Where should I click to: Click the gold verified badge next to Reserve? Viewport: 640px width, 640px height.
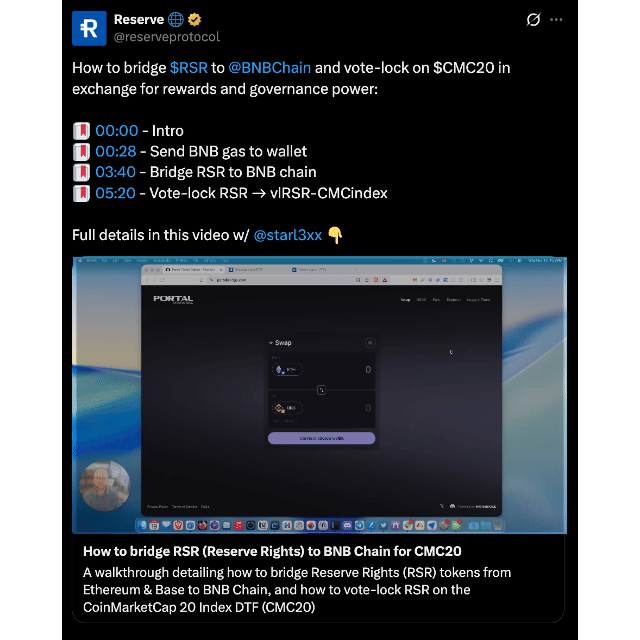coord(194,19)
